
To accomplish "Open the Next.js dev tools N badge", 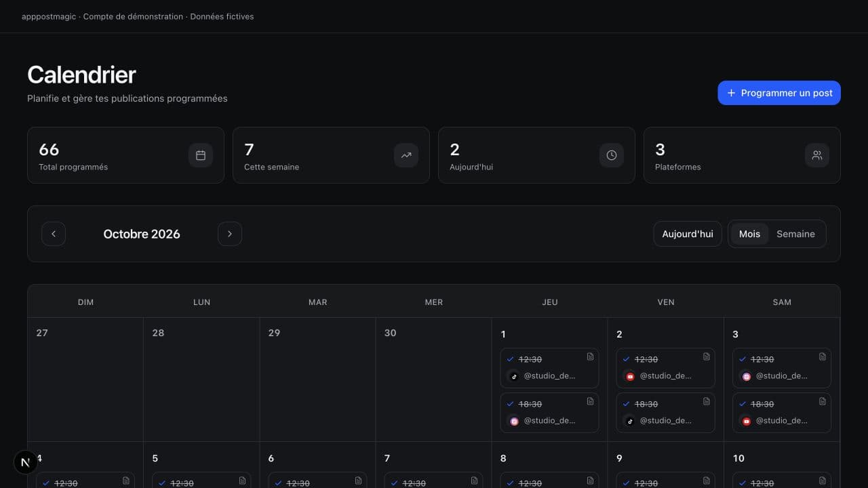I will point(26,462).
